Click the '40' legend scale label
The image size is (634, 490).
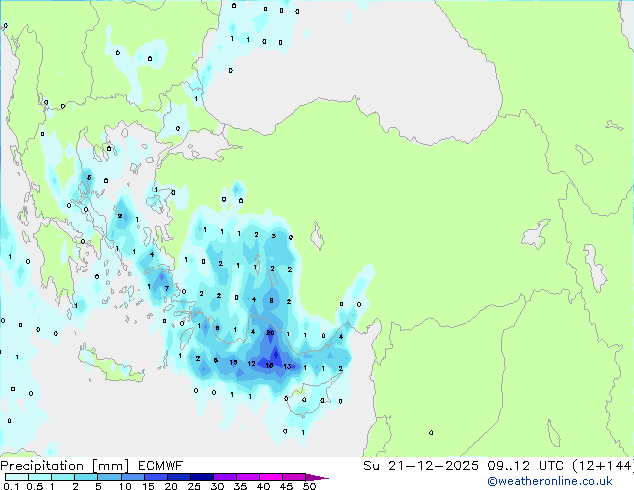tap(263, 486)
